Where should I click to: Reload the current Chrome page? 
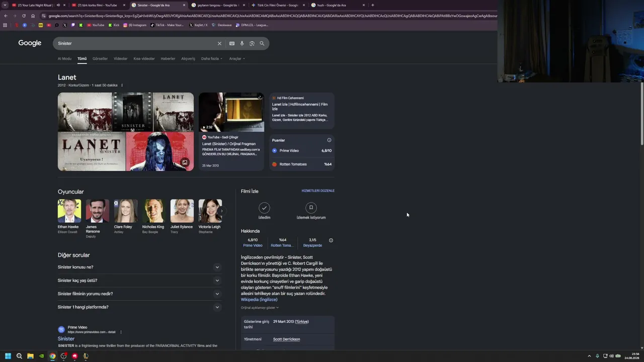24,16
